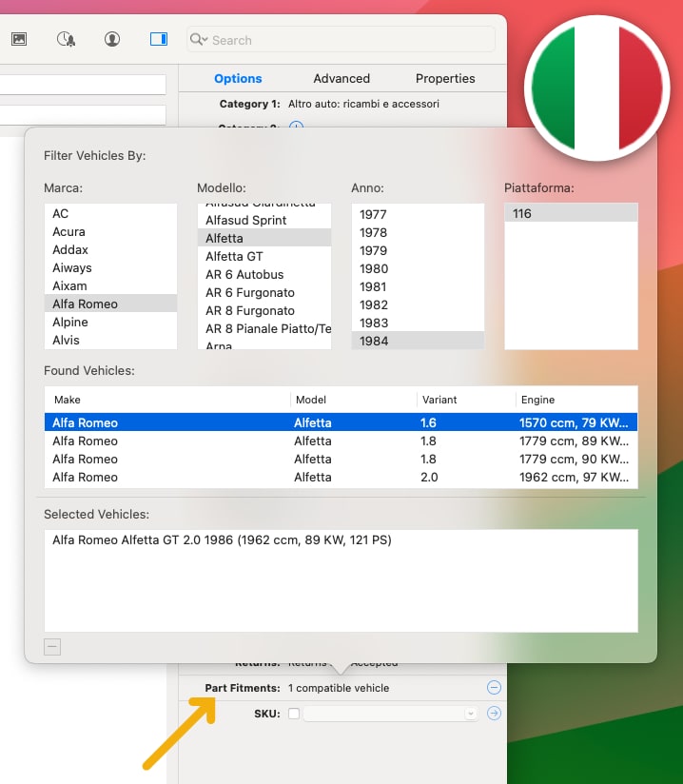
Task: Click the Part Fitments remove circle icon
Action: [494, 688]
